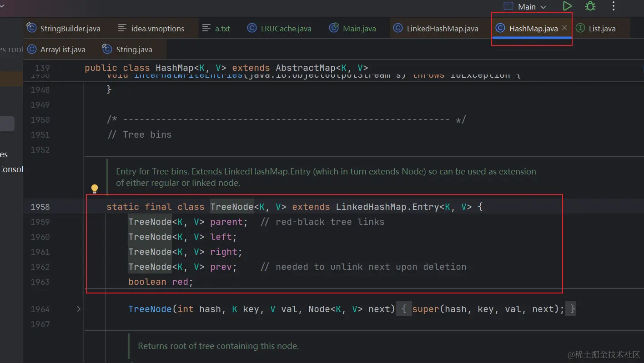The width and height of the screenshot is (644, 363).
Task: Switch to the StringBuilder.java tab
Action: click(x=64, y=28)
